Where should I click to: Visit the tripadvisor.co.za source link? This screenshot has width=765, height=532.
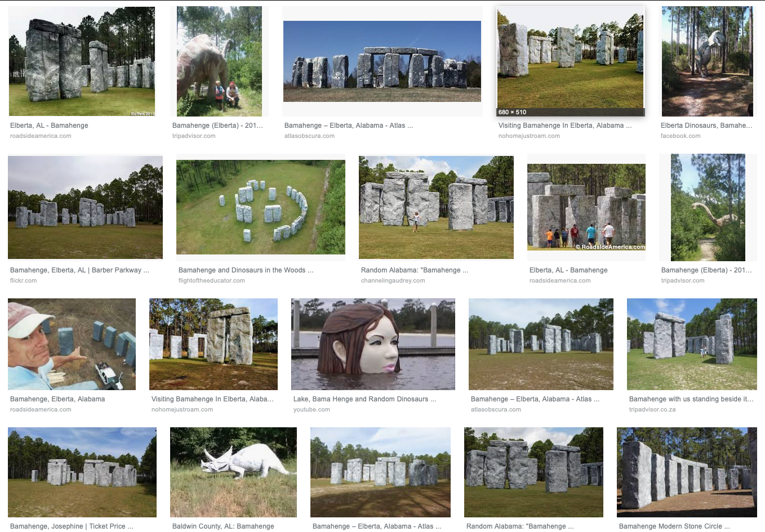pos(652,409)
